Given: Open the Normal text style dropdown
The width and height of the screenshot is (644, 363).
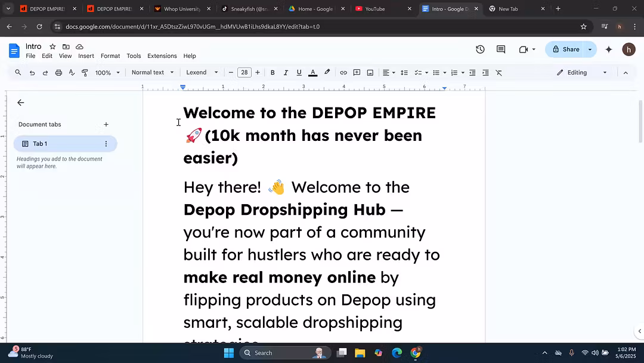Looking at the screenshot, I should (153, 73).
